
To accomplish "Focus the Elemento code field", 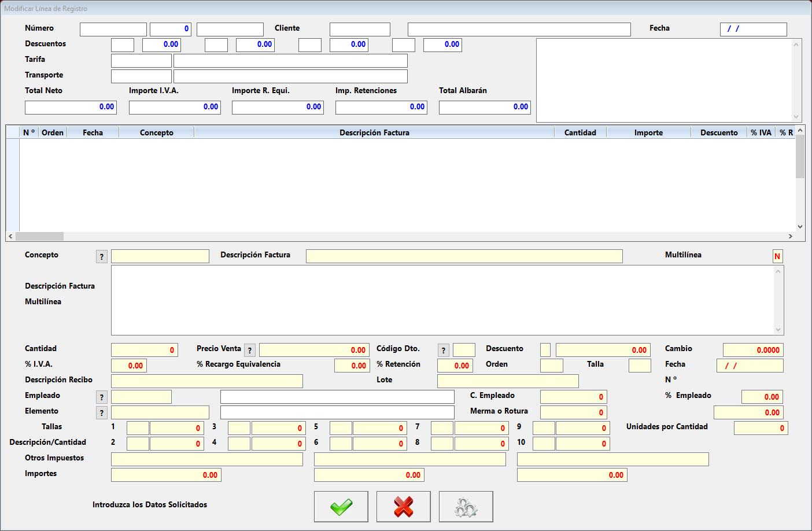I will coord(160,412).
